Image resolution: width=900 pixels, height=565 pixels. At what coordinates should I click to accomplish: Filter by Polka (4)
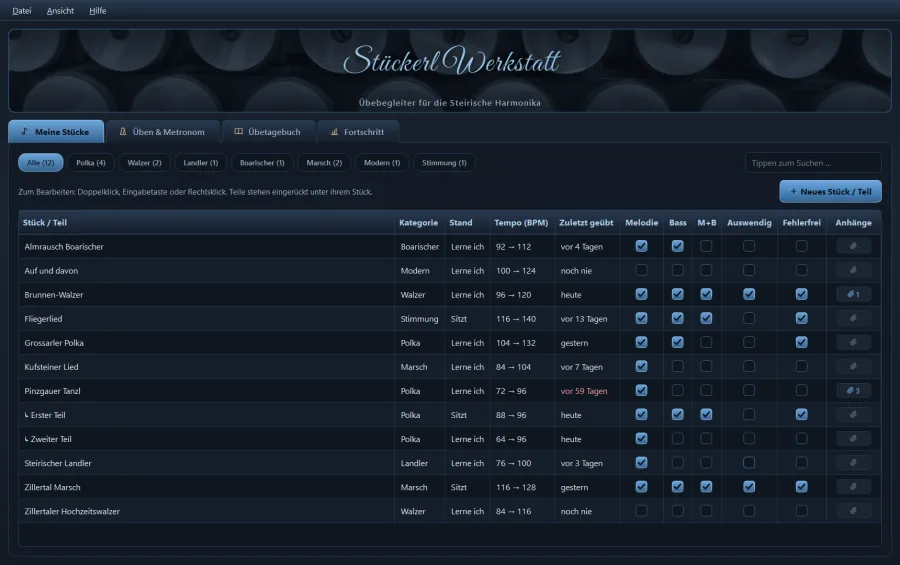[x=91, y=162]
